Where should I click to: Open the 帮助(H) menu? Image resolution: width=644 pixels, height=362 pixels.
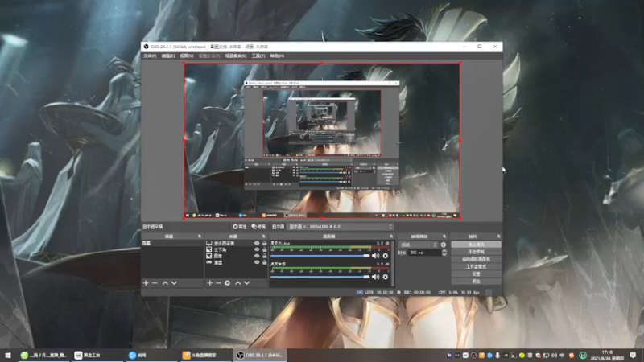[277, 56]
